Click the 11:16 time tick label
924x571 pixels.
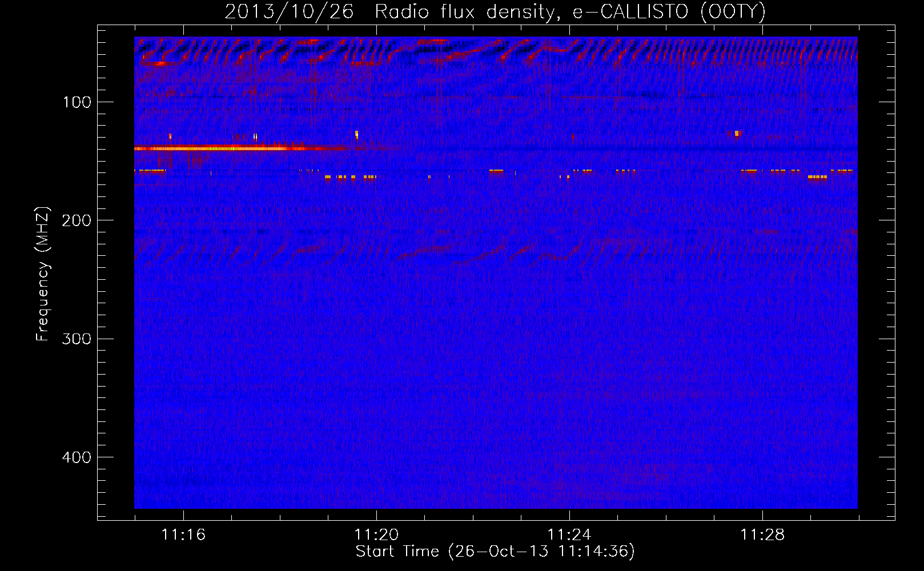tap(183, 535)
